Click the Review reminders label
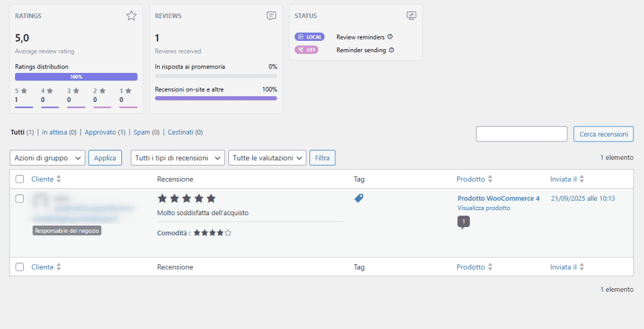The height and width of the screenshot is (329, 644). [x=360, y=37]
